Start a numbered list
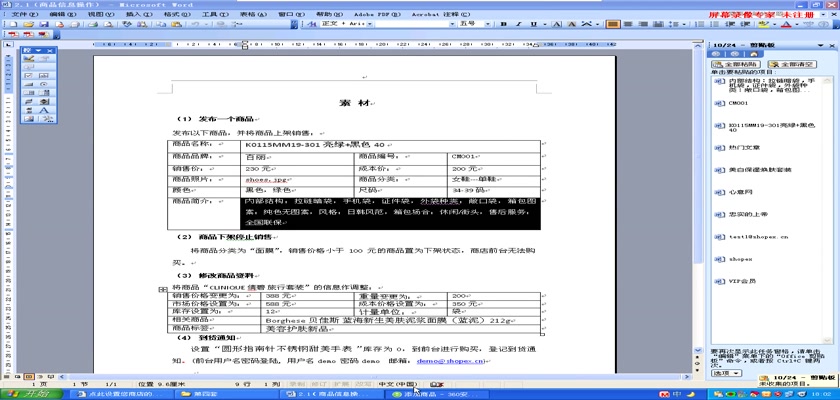Screen dimensions: 840x400 (x=699, y=24)
